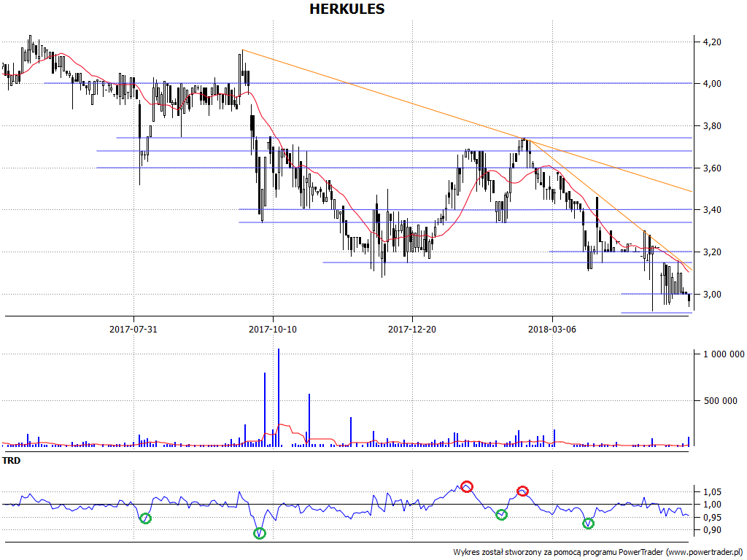Select the 2018-03-06 date label
Image resolution: width=747 pixels, height=560 pixels.
[552, 329]
